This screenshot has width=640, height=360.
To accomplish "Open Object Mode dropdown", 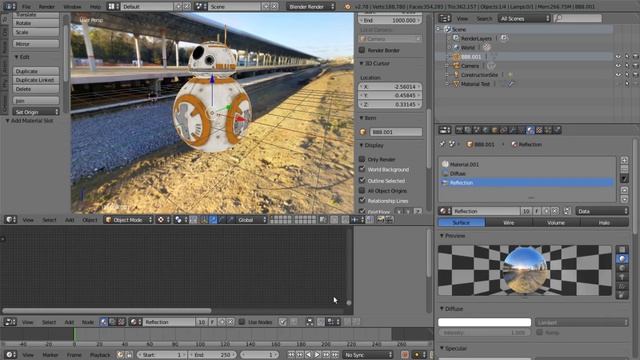I will click(x=128, y=220).
